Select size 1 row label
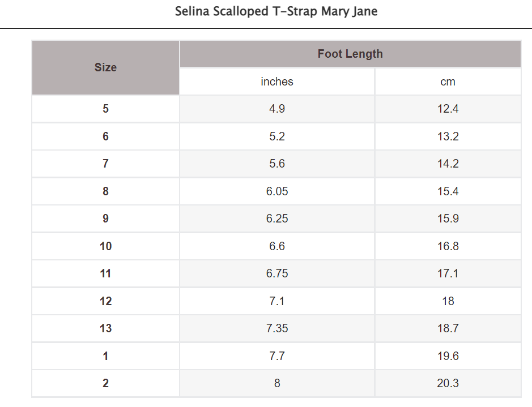532x407 pixels. (x=105, y=356)
